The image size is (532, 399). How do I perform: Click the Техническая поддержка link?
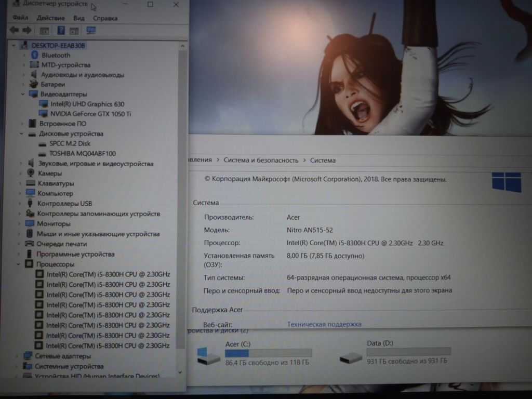tap(324, 324)
